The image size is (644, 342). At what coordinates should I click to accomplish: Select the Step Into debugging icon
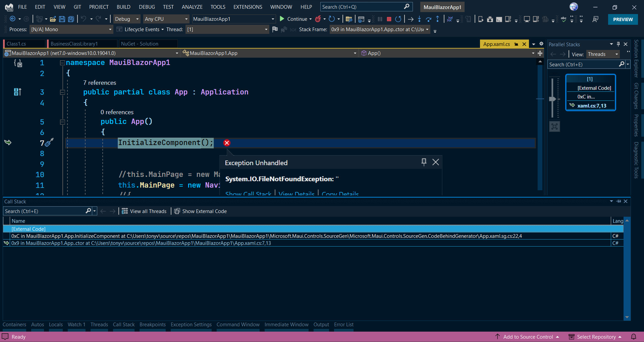coord(419,19)
